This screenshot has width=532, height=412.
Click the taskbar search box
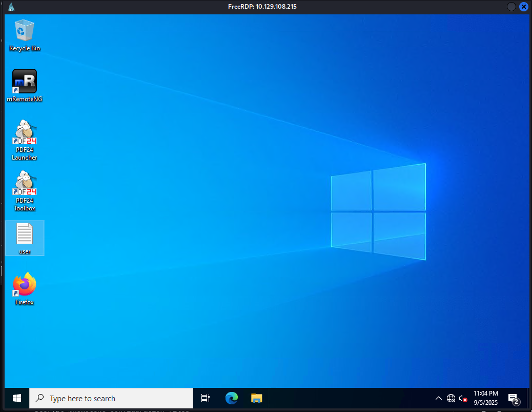111,398
